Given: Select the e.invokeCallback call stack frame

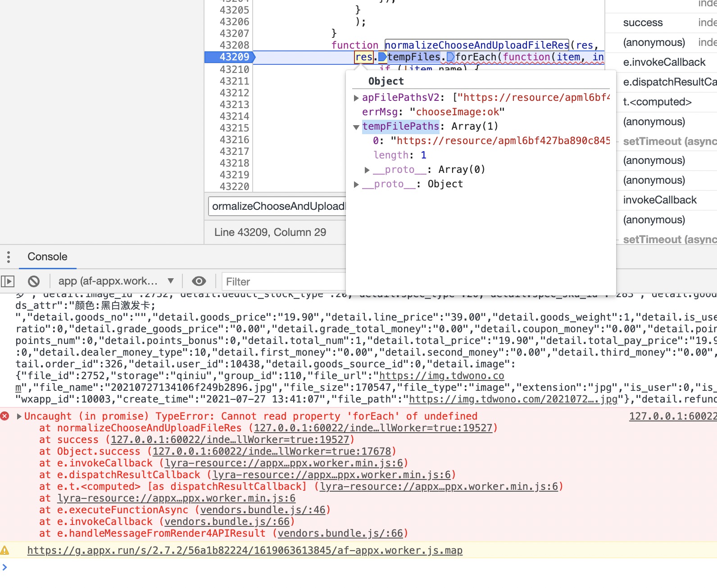Looking at the screenshot, I should (x=664, y=62).
